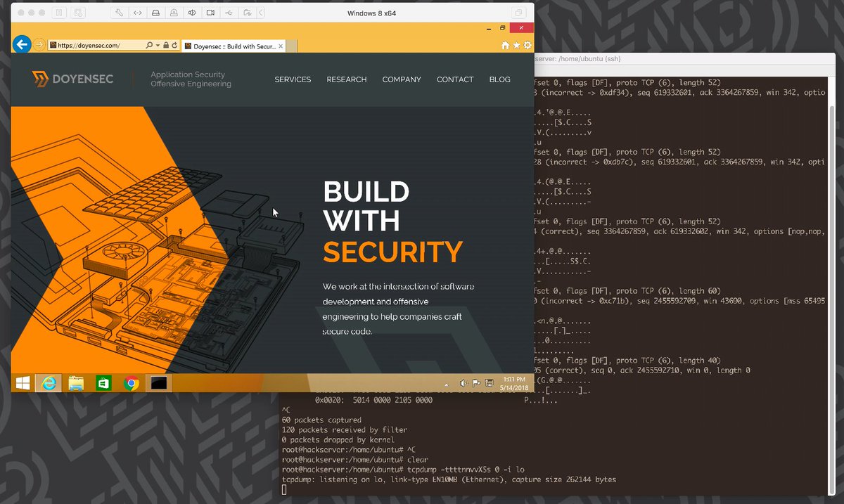Open the RESEARCH menu item on the Doyensec site
Image resolution: width=844 pixels, height=504 pixels.
point(347,79)
